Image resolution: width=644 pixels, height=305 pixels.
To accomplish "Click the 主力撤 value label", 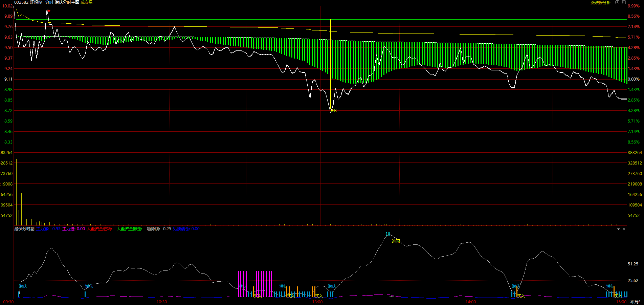I will [48, 229].
